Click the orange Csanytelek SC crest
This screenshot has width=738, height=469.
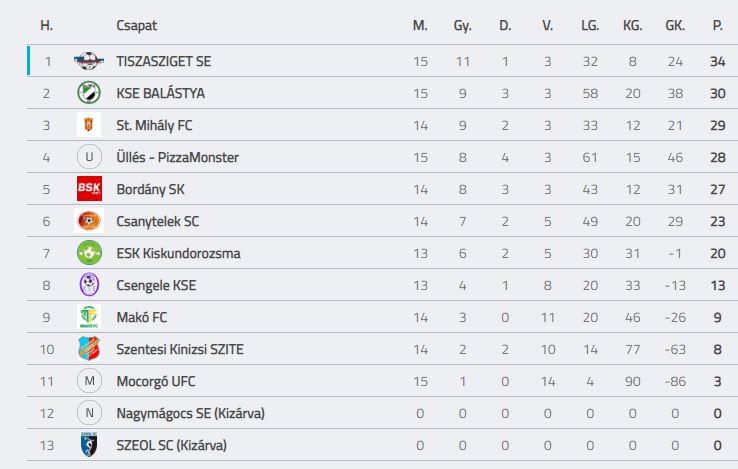tap(89, 221)
